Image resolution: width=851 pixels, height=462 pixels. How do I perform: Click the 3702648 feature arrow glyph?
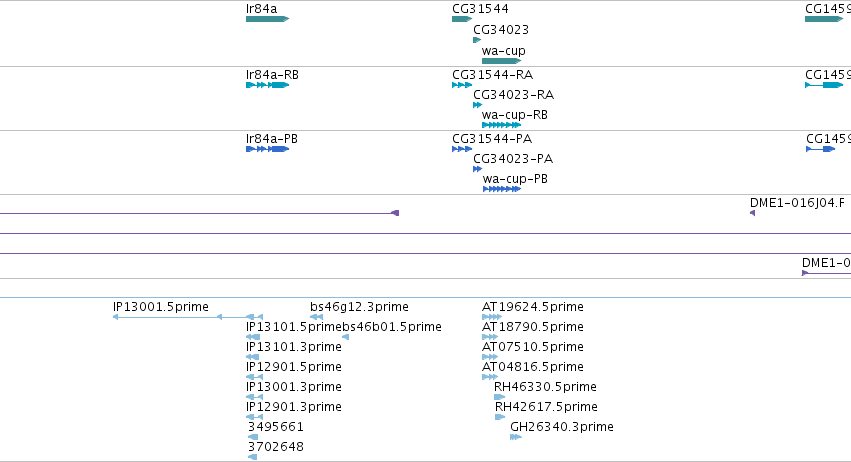click(x=252, y=457)
